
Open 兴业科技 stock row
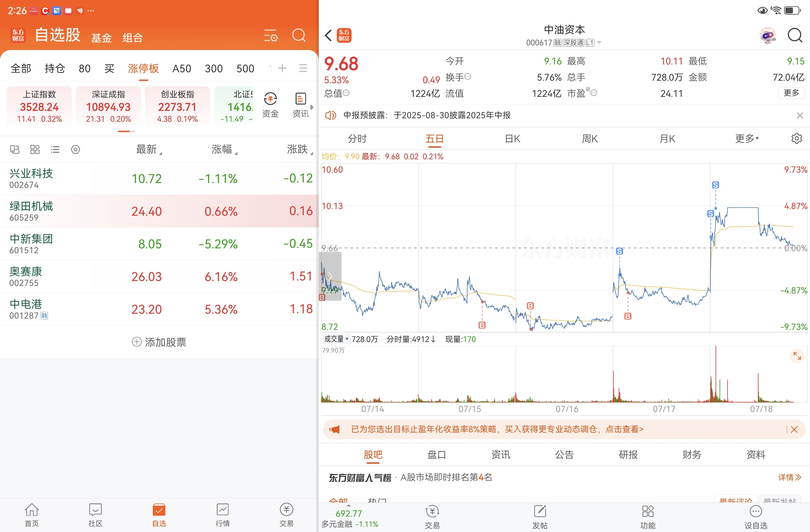point(159,178)
